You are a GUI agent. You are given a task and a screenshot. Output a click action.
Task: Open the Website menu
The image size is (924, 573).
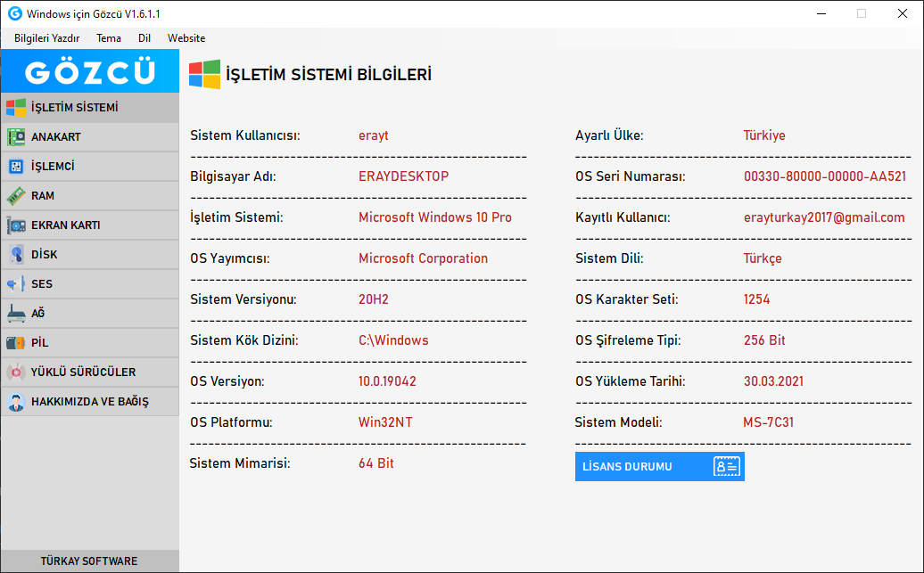(186, 38)
